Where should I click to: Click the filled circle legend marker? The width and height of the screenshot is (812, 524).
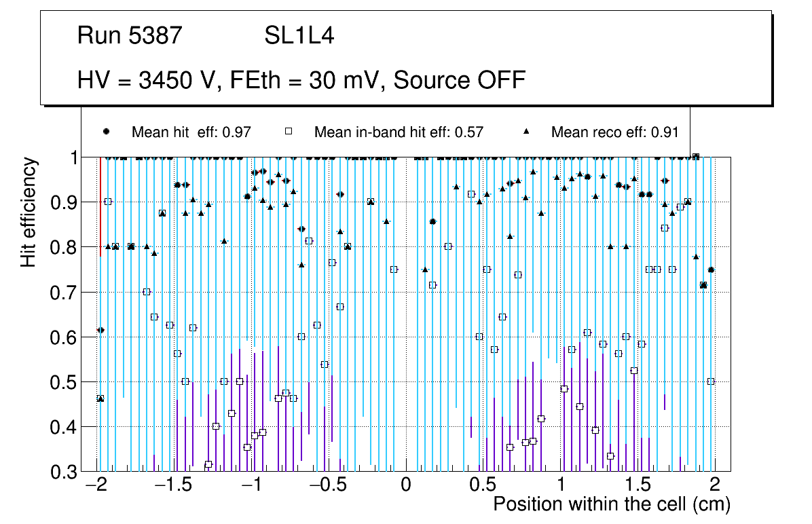click(x=107, y=132)
